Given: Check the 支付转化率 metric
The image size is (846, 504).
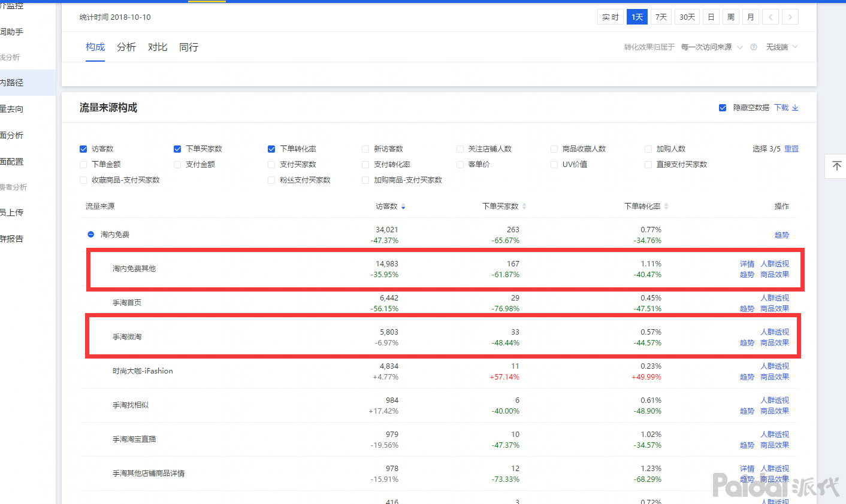Looking at the screenshot, I should (365, 165).
